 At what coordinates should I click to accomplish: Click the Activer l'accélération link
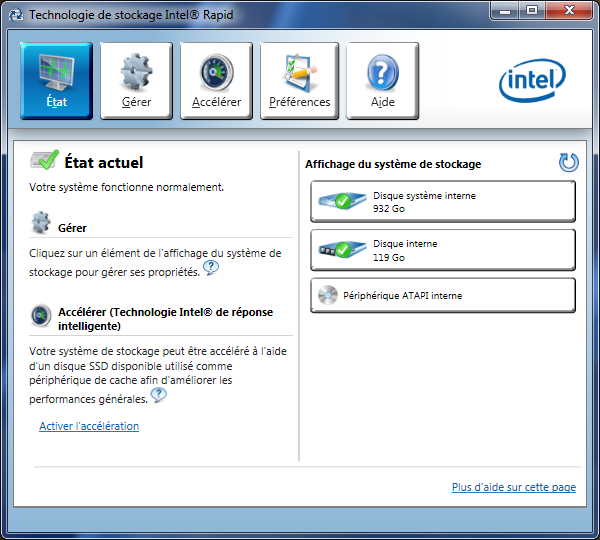89,426
